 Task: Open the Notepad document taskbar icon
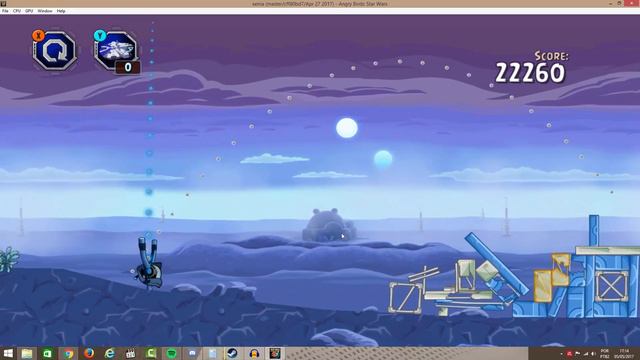tap(213, 353)
